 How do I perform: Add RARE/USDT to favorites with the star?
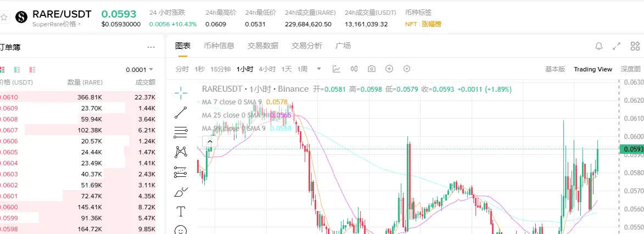4,17
